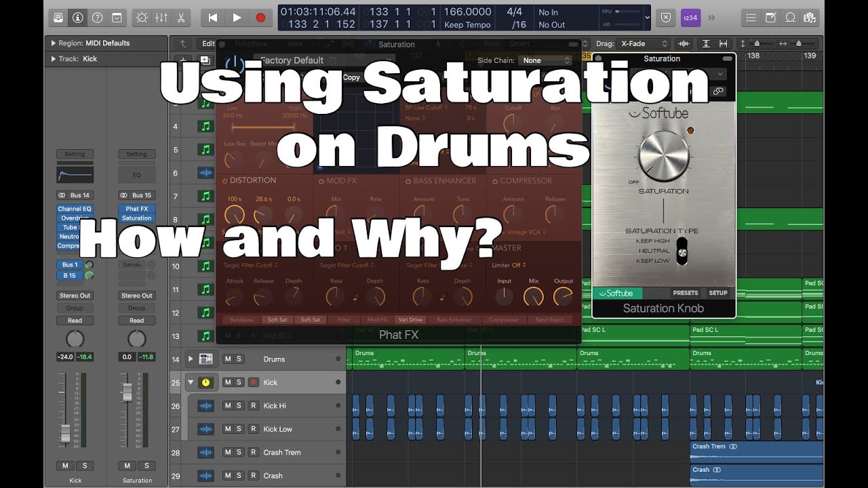Flip the Saturation Type switch
868x488 pixels.
pyautogui.click(x=683, y=251)
